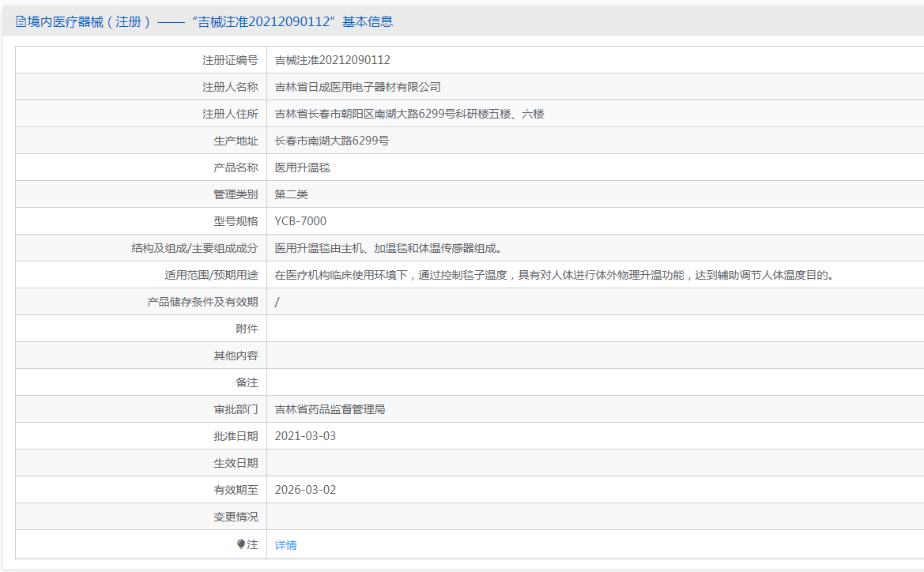Open the 详情 link
924x572 pixels.
pyautogui.click(x=285, y=545)
